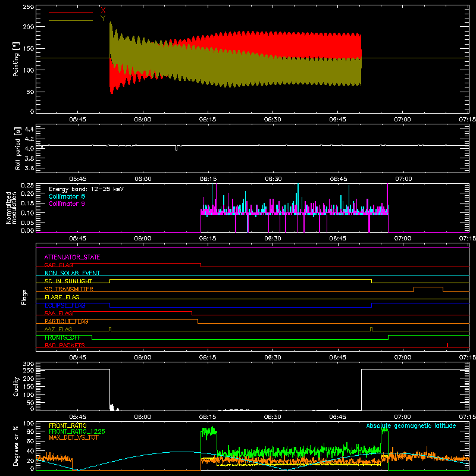Click the orange MAX_DET_VS_TOT legend label
This screenshot has width=476, height=476.
(73, 437)
